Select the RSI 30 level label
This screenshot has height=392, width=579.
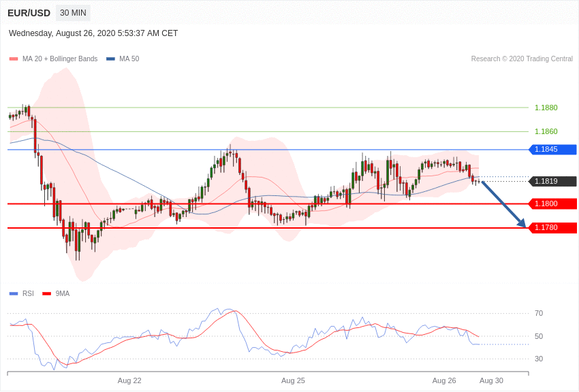(x=539, y=359)
